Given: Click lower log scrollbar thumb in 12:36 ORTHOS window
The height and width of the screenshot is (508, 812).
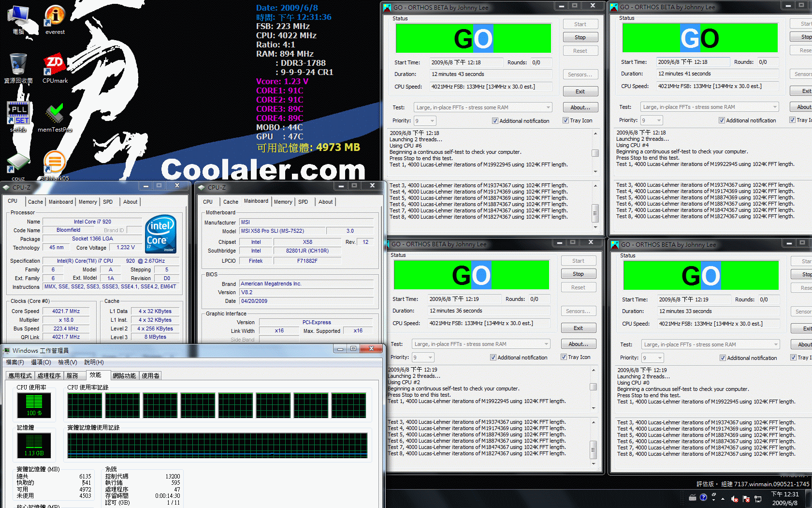Looking at the screenshot, I should (x=594, y=449).
